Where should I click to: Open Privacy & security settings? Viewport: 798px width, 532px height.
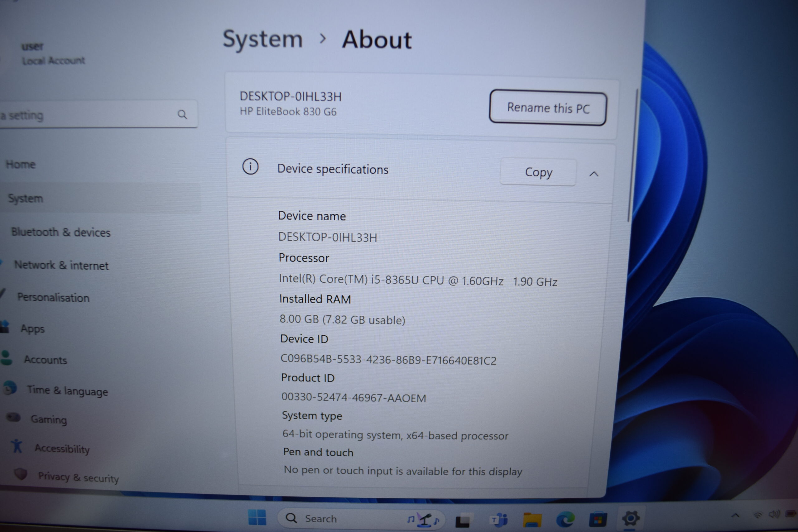(x=78, y=477)
